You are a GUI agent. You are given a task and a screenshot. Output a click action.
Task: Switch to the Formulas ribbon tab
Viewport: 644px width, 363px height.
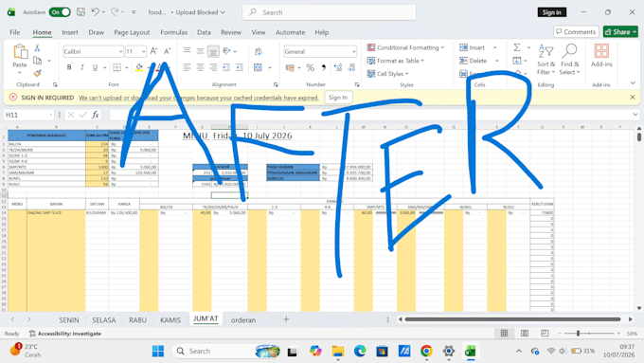(173, 32)
